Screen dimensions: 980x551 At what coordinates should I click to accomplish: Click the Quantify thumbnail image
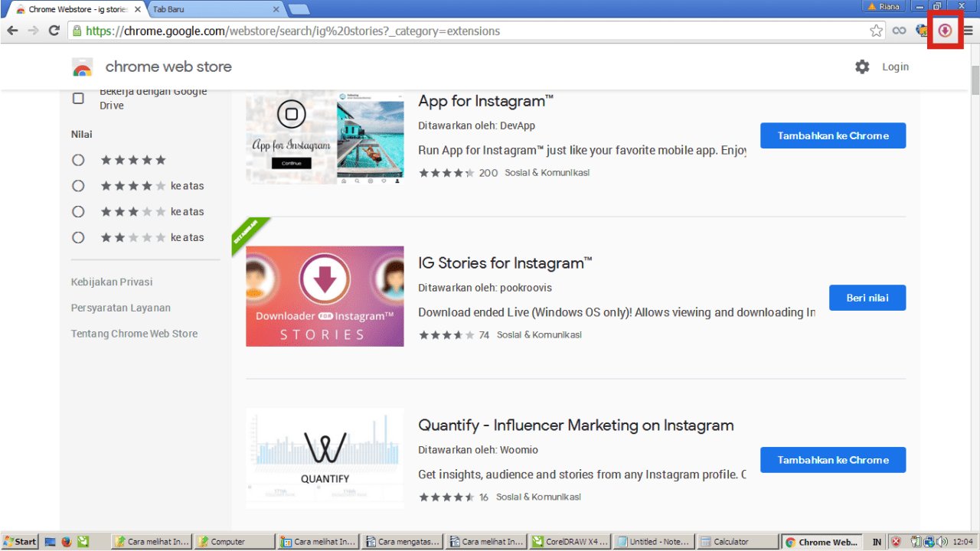325,458
